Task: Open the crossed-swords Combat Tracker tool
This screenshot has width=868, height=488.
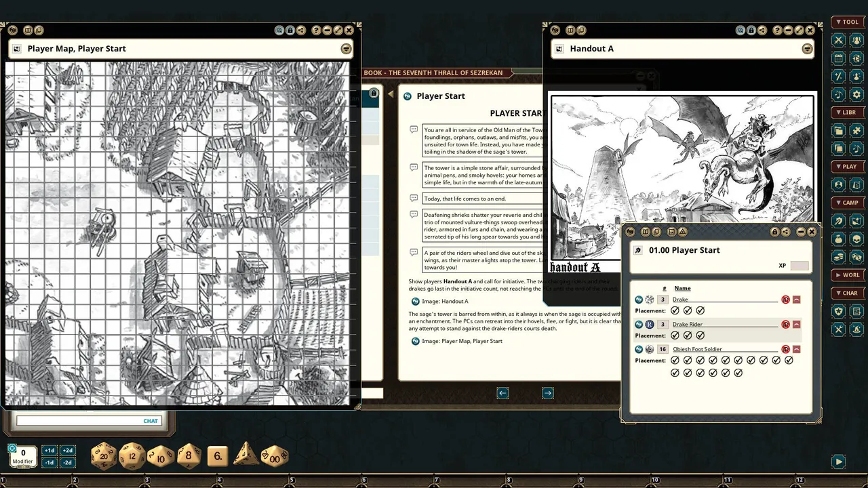Action: tap(839, 40)
